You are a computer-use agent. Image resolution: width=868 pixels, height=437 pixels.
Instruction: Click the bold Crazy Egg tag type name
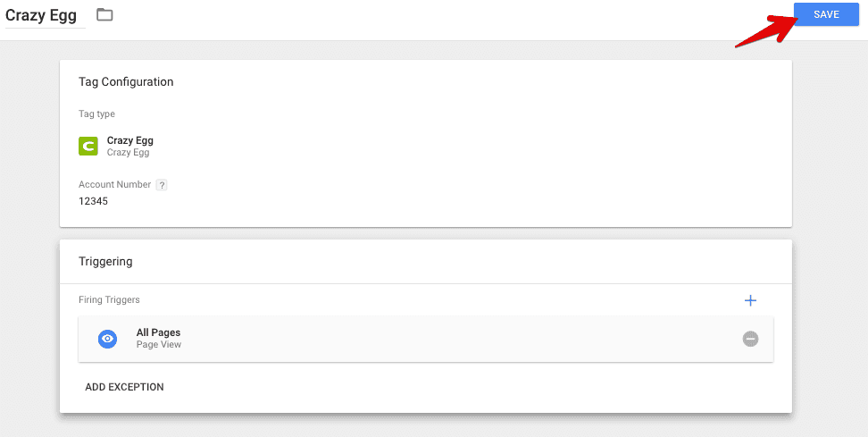[x=129, y=140]
